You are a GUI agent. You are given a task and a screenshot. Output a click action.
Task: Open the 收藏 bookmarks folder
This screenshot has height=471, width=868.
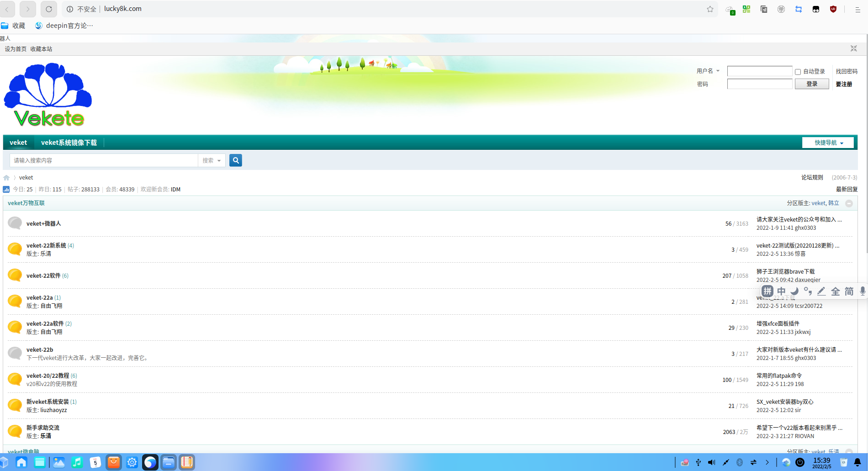(x=13, y=26)
